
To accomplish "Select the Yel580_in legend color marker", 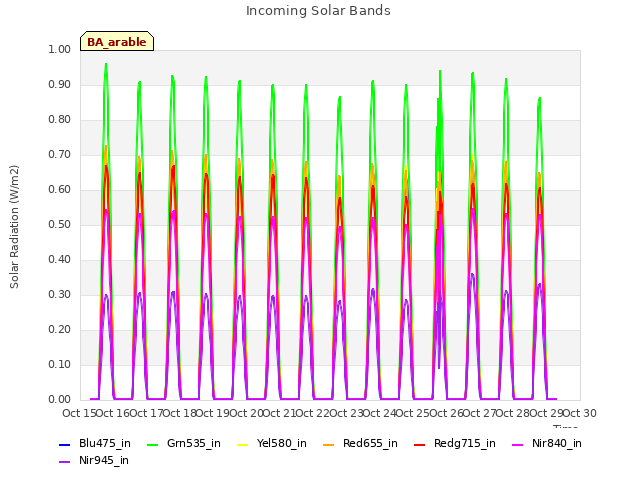I will 242,444.
